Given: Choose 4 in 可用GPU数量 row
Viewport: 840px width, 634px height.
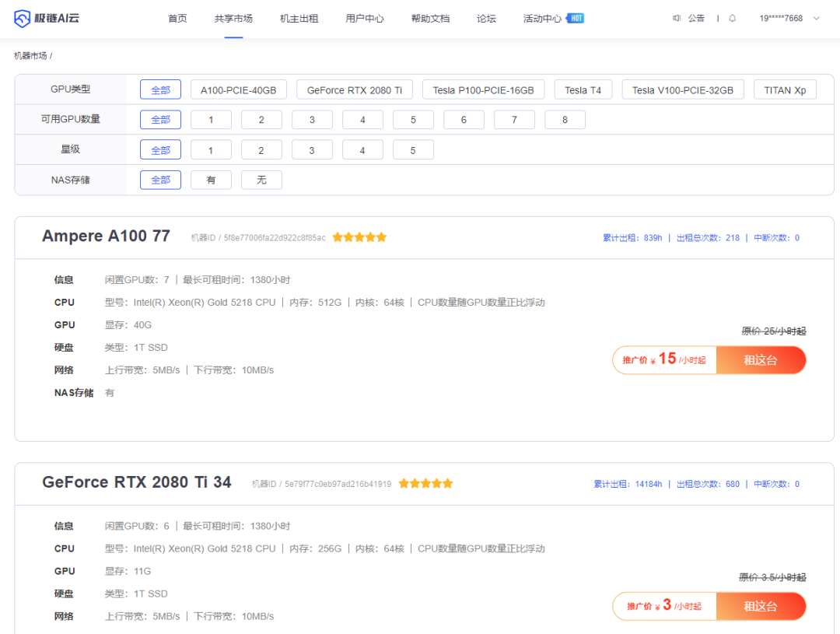Looking at the screenshot, I should [362, 120].
